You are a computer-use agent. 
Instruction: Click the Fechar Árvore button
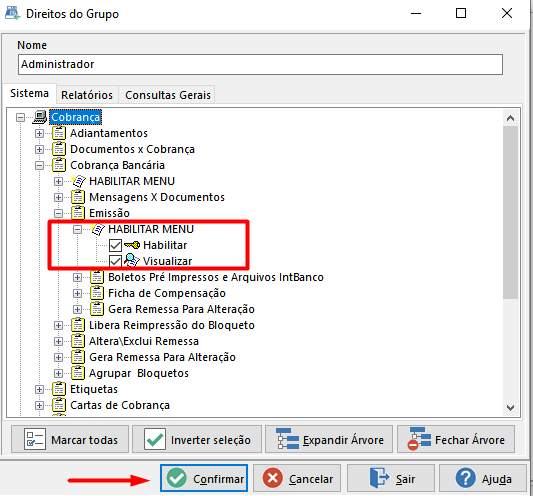[x=456, y=439]
